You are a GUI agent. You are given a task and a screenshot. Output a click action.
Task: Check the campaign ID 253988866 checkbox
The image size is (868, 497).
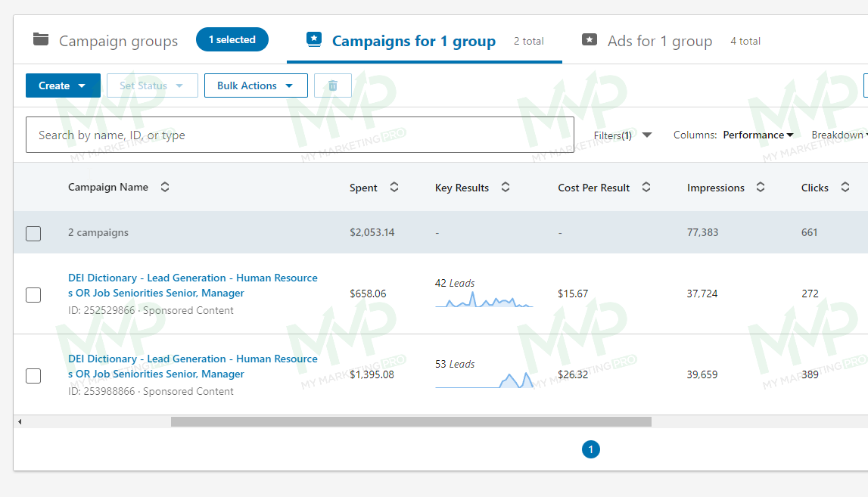[x=33, y=376]
